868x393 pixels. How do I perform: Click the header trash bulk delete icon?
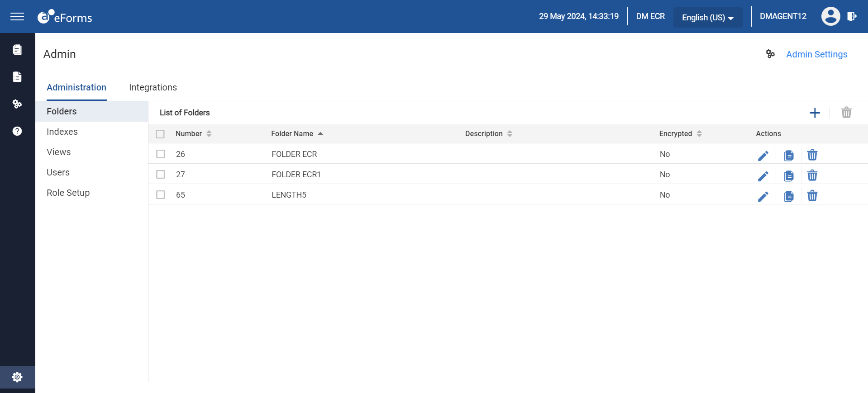[846, 112]
